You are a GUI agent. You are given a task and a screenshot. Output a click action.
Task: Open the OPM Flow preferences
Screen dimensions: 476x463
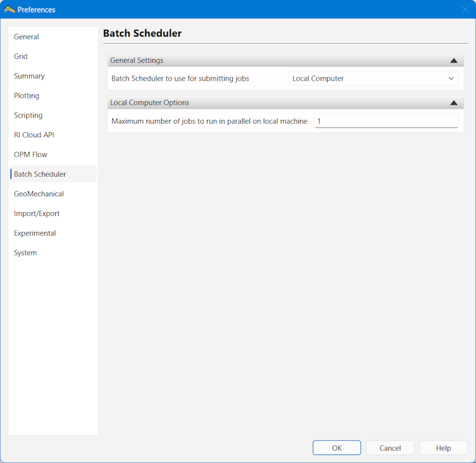point(53,154)
